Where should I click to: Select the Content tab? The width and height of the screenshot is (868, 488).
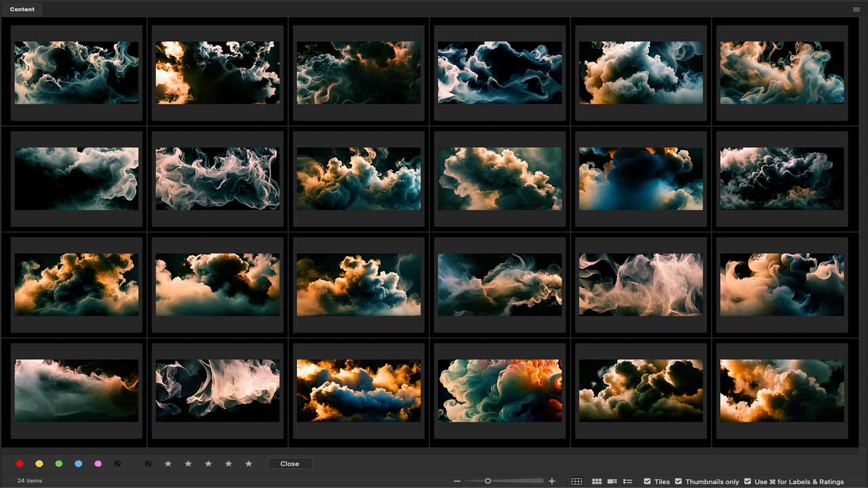coord(22,9)
